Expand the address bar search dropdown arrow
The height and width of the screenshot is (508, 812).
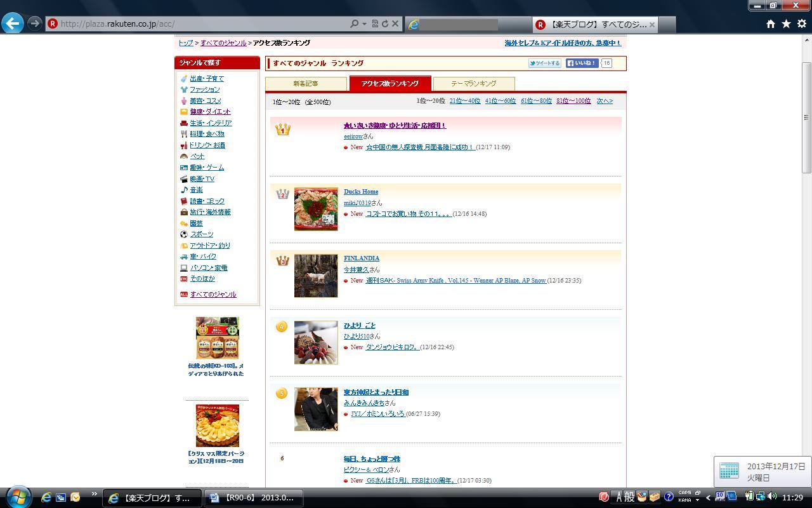tap(364, 23)
